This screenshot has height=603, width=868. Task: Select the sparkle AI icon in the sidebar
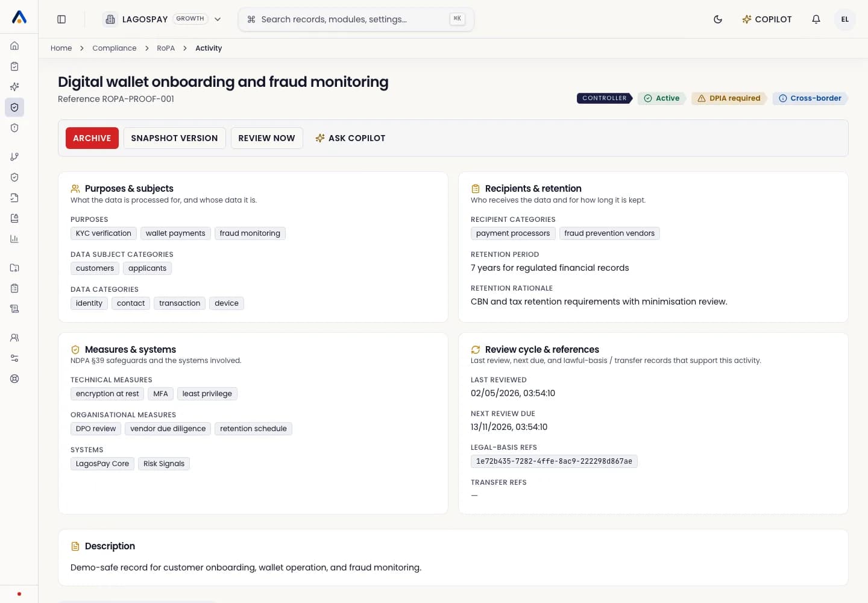[14, 87]
